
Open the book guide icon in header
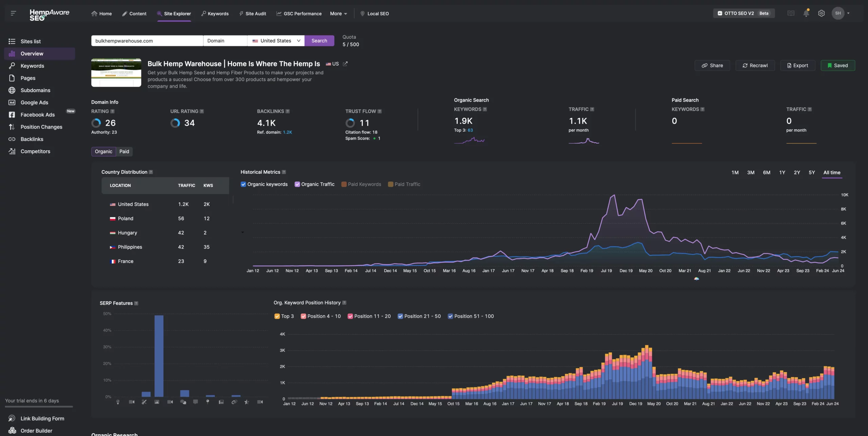pos(791,13)
